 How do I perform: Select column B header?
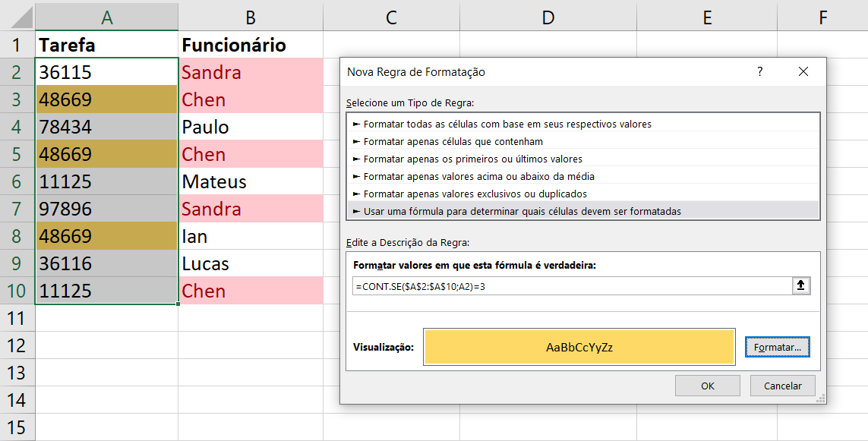pyautogui.click(x=251, y=17)
